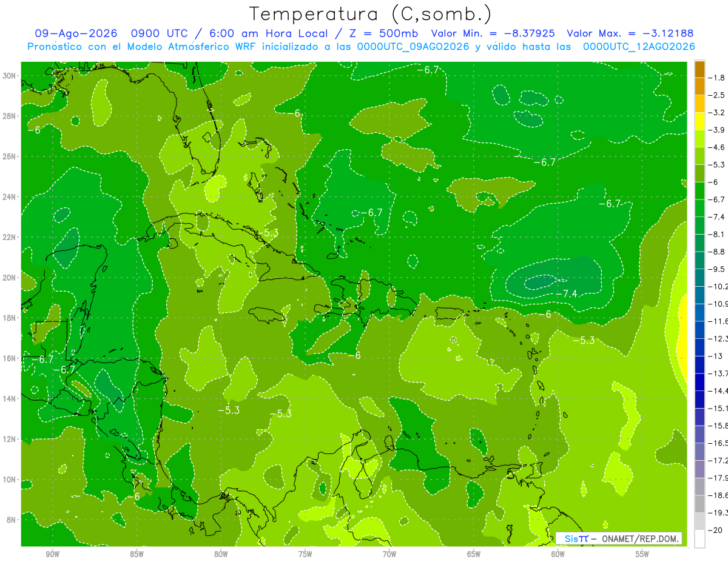
Task: Click the 8N latitude axis label
Action: click(12, 520)
